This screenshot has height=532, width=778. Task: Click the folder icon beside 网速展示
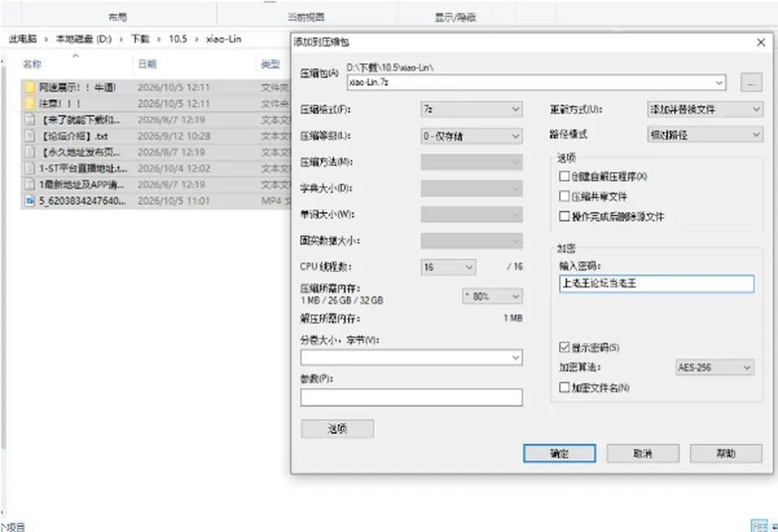tap(30, 87)
